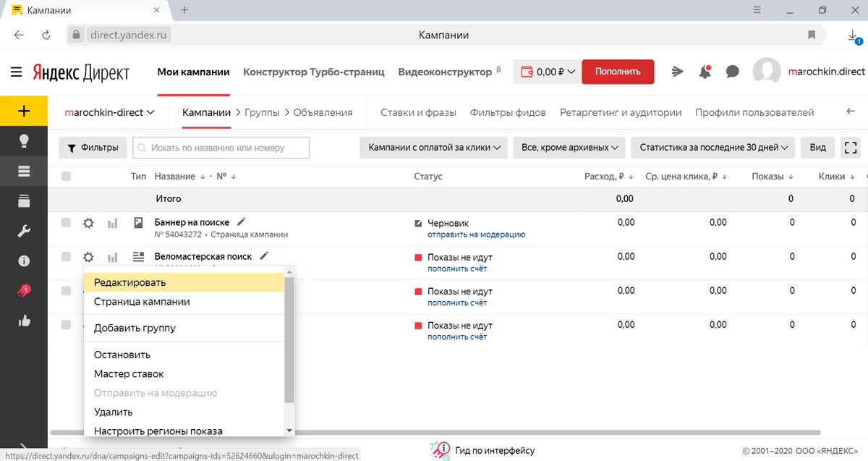Switch to Мои кампании tab
868x461 pixels.
click(x=193, y=72)
